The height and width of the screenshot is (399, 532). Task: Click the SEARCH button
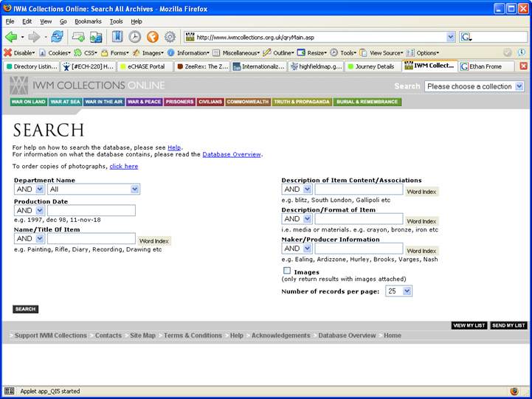pos(25,309)
